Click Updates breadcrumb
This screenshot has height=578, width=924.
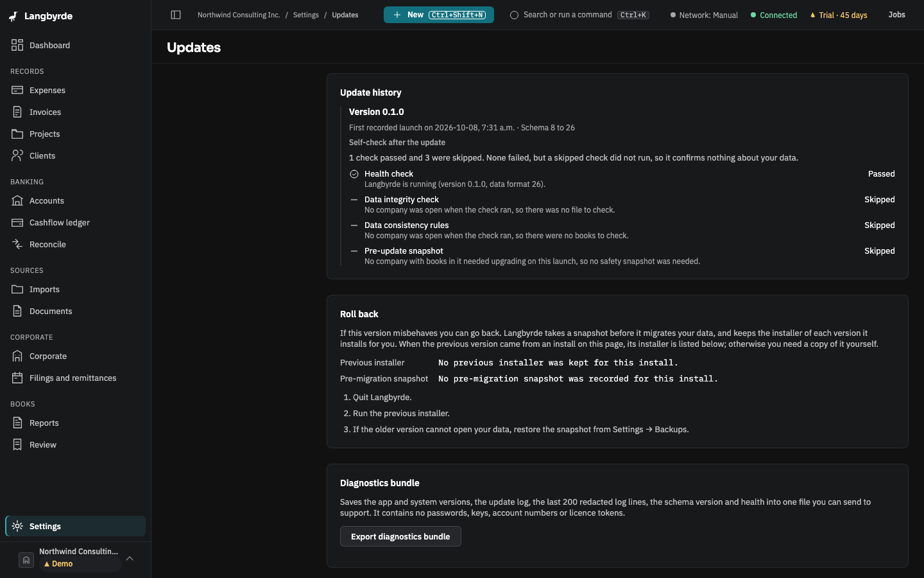345,15
